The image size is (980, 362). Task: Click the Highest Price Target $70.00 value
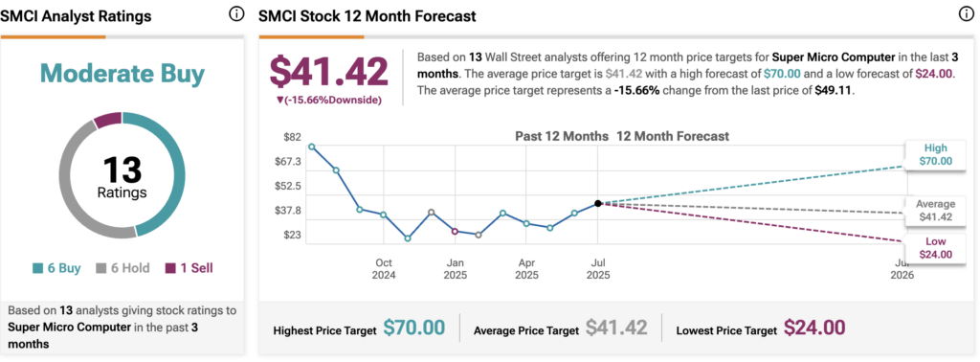point(413,328)
